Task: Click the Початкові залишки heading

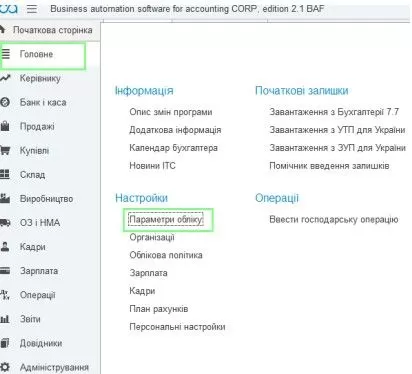Action: coord(302,91)
